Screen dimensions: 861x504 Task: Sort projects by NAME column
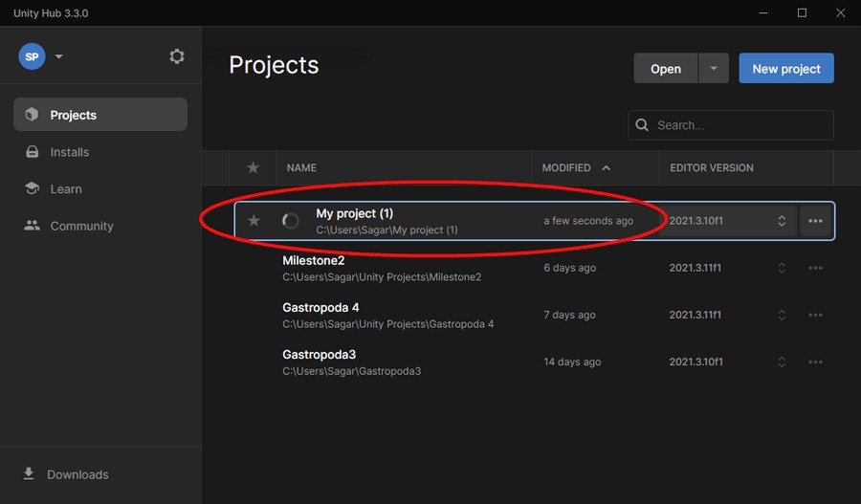click(x=301, y=167)
